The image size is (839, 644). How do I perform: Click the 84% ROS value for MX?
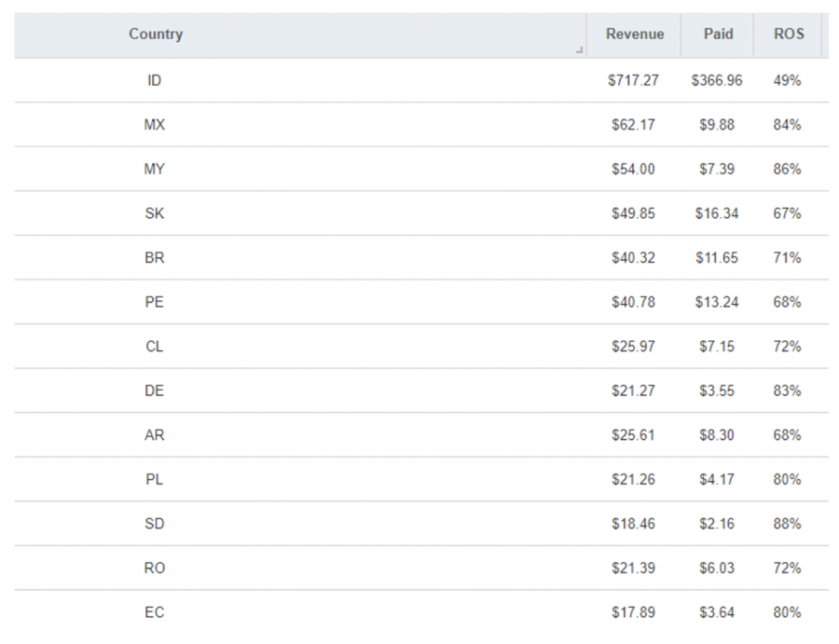pos(787,125)
